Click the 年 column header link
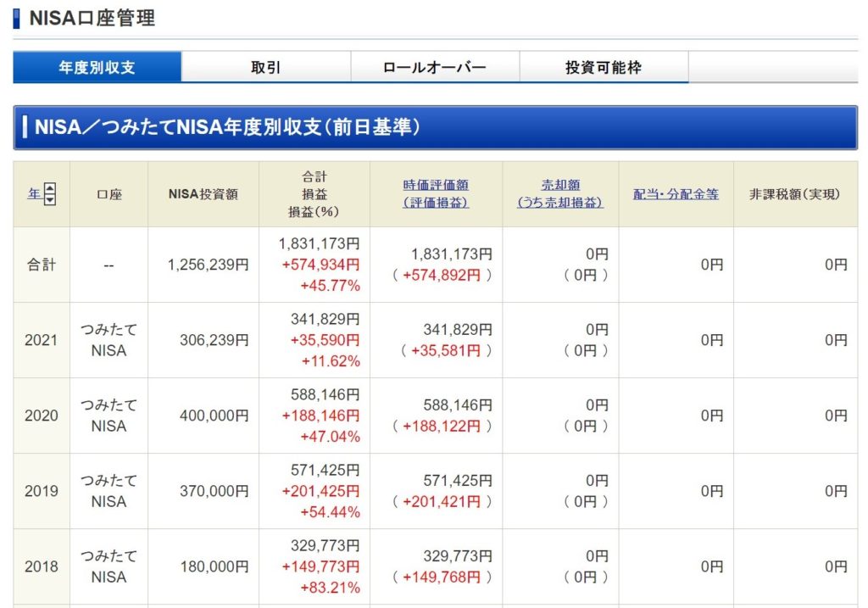The height and width of the screenshot is (608, 868). tap(34, 194)
